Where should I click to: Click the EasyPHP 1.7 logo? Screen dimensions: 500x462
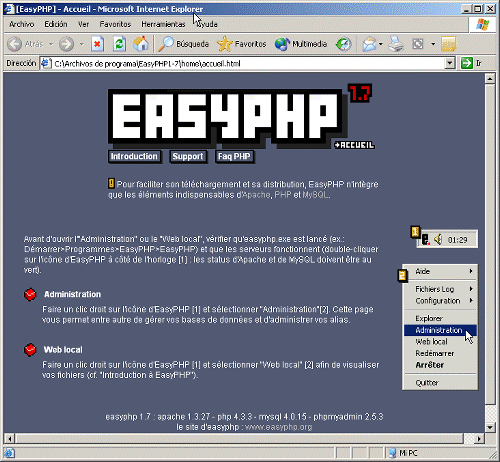(241, 117)
